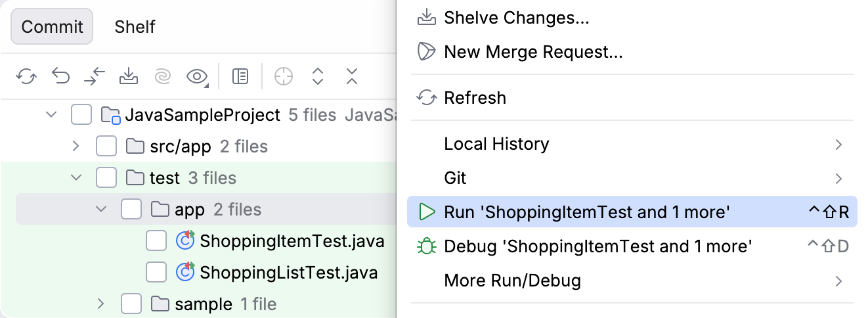Image resolution: width=868 pixels, height=318 pixels.
Task: Check the sample folder checkbox
Action: coord(131,304)
